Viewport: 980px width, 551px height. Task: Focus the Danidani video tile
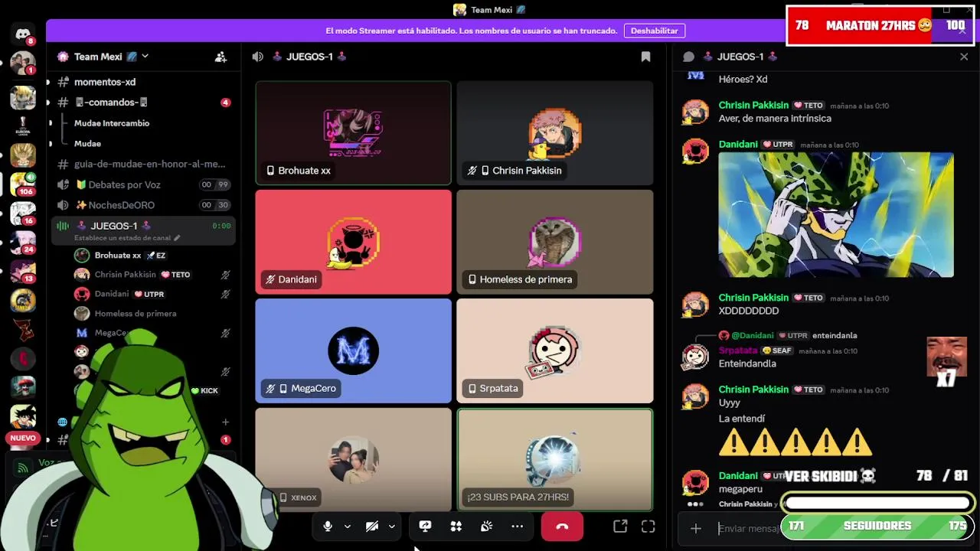(x=354, y=242)
